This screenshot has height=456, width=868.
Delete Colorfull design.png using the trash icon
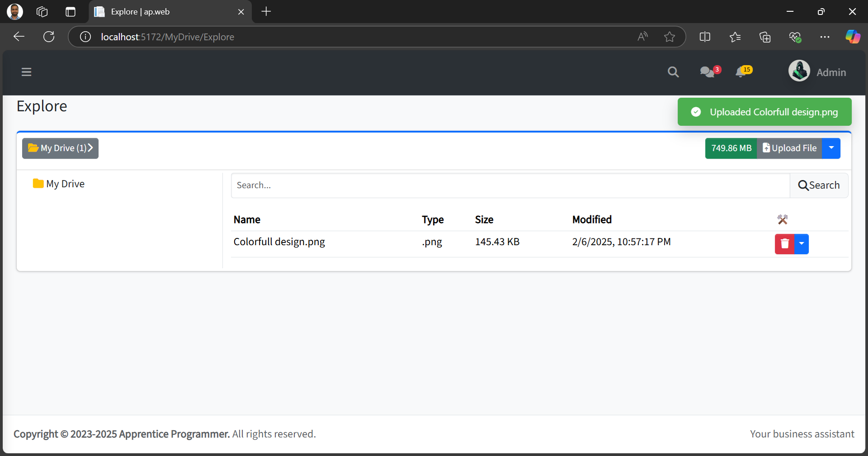[x=784, y=244]
